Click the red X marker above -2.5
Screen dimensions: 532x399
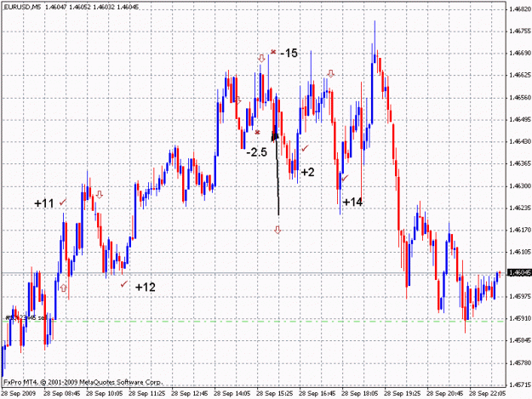pyautogui.click(x=257, y=132)
